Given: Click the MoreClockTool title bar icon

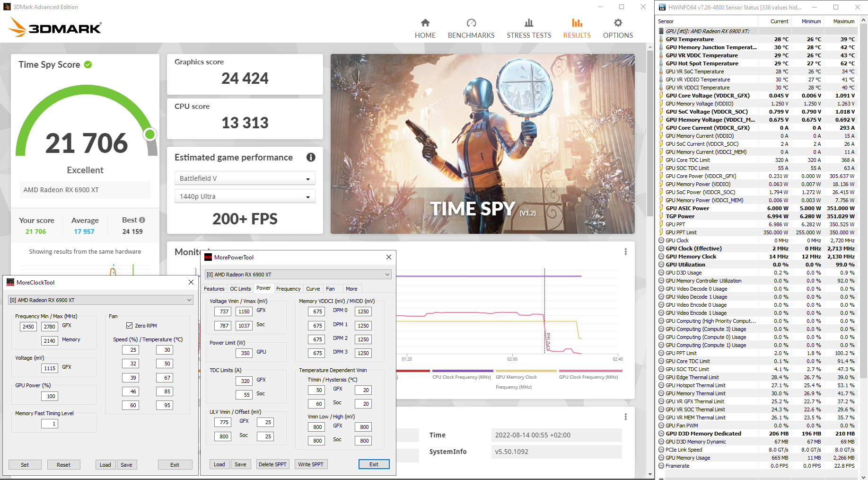Looking at the screenshot, I should coord(10,282).
